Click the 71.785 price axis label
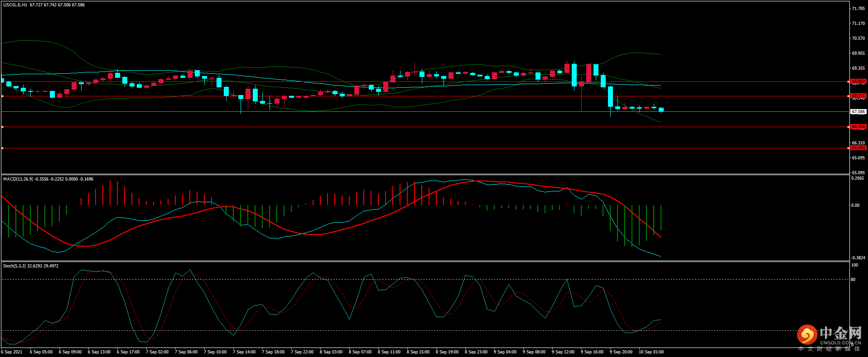The height and width of the screenshot is (357, 868). pyautogui.click(x=858, y=9)
